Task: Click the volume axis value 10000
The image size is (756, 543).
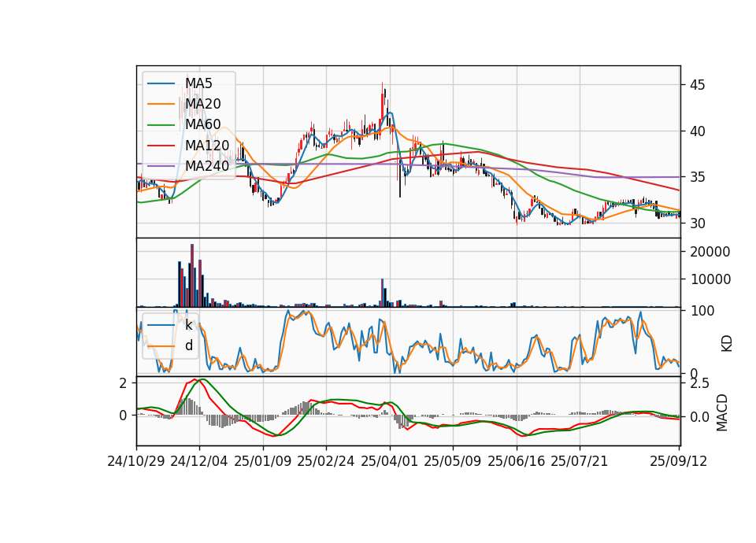Action: [x=710, y=279]
